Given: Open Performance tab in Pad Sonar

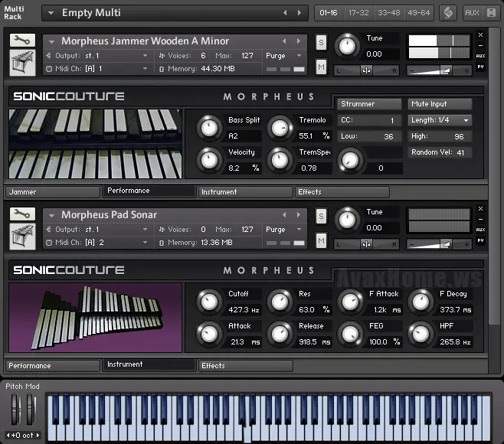Looking at the screenshot, I should pyautogui.click(x=53, y=366).
